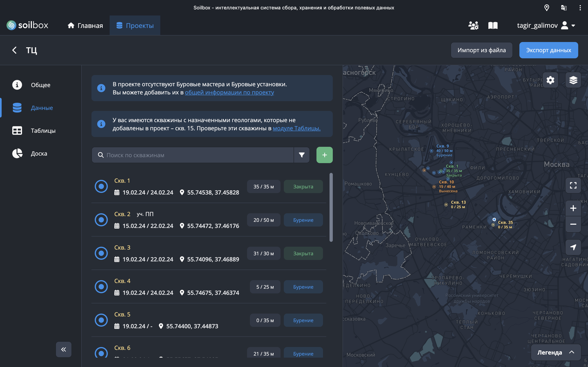588x367 pixels.
Task: Open team users management icon
Action: click(x=473, y=25)
